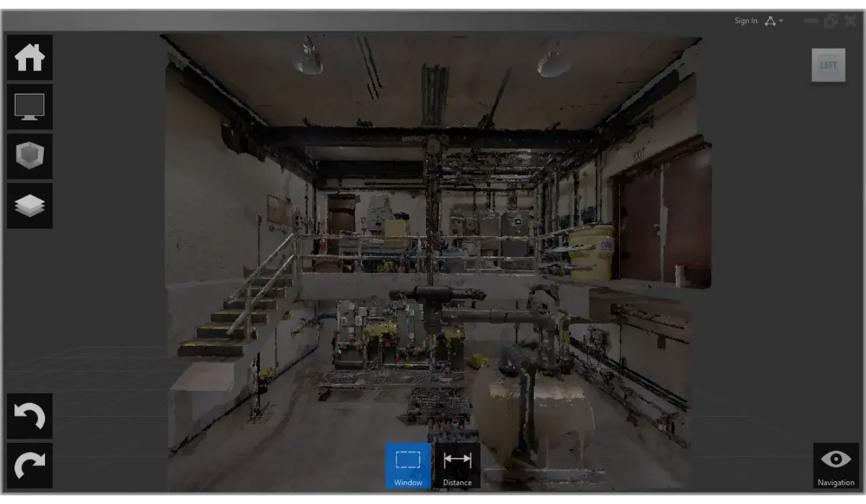866x504 pixels.
Task: Maximize or restore the application window
Action: point(831,21)
